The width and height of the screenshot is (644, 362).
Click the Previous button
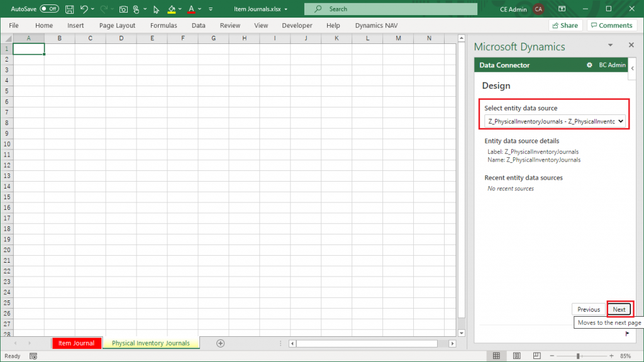[x=589, y=309]
